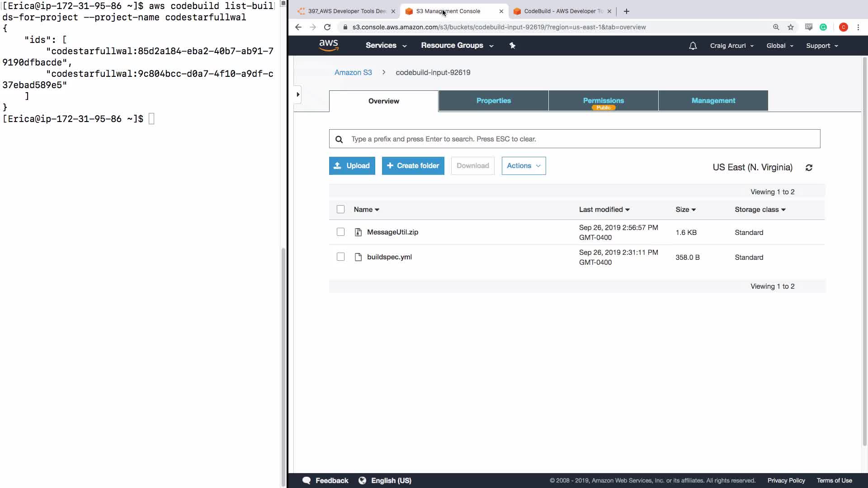Click the search magnifier icon in the prefix box

[339, 139]
